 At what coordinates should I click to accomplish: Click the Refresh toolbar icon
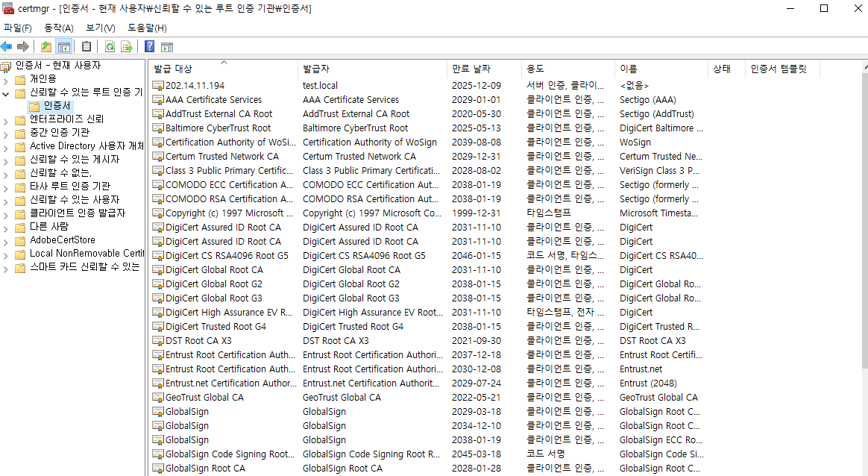110,47
